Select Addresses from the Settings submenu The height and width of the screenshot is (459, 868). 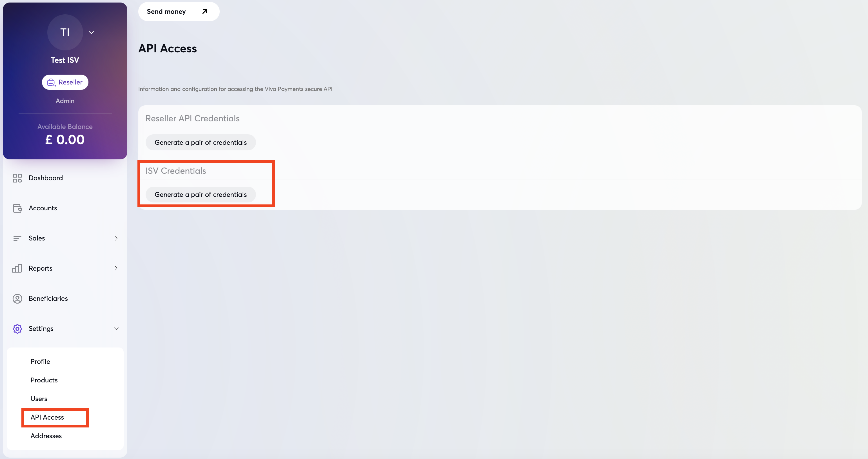click(46, 436)
